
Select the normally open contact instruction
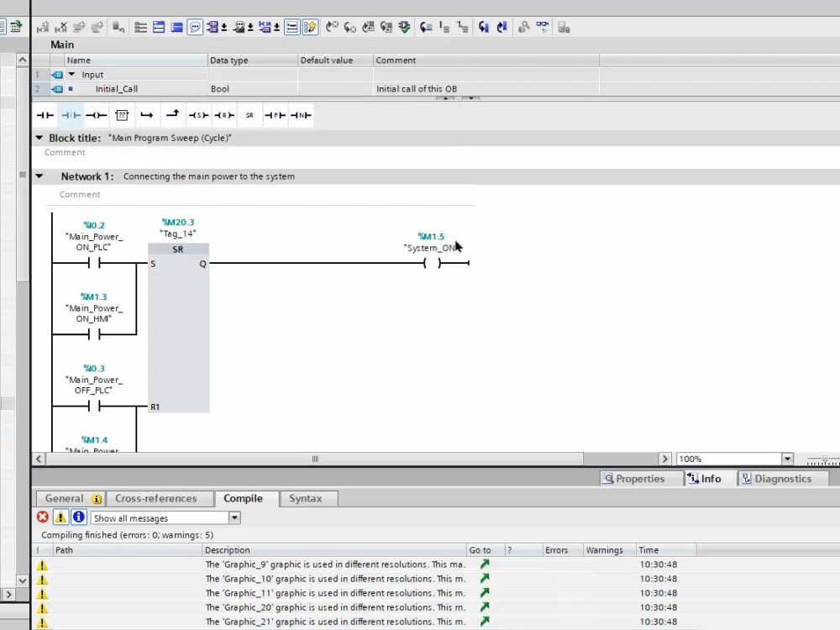(x=45, y=114)
